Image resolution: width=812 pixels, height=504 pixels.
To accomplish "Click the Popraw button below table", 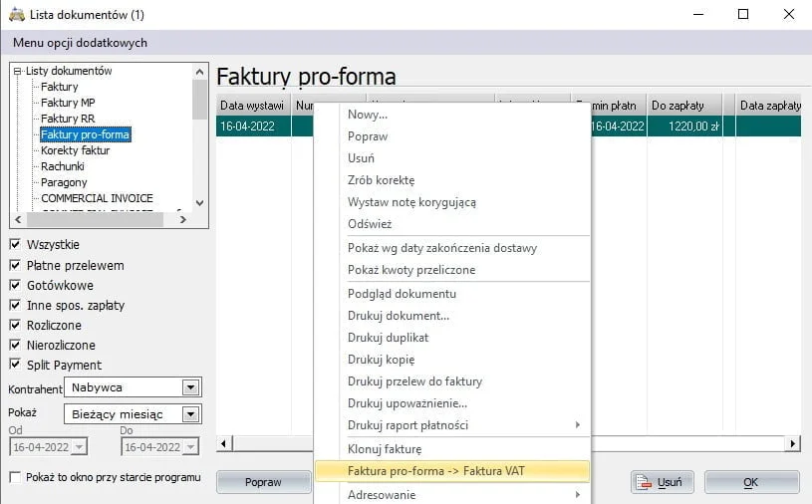I will (x=263, y=482).
